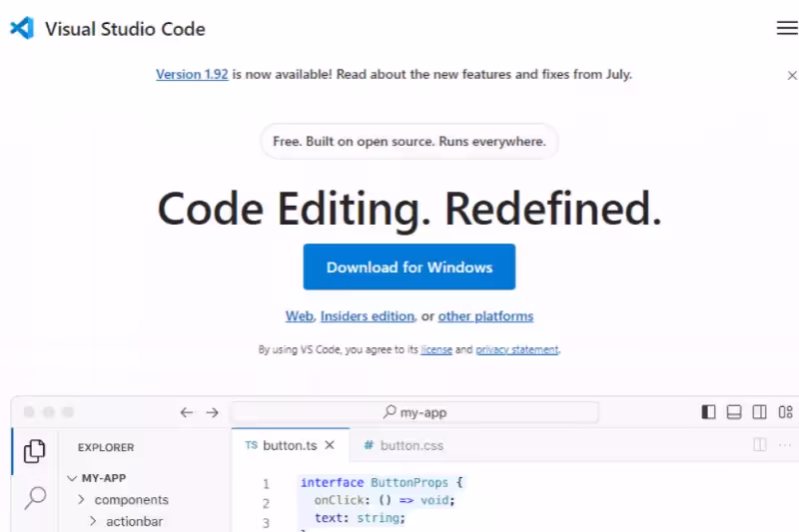Expand the components folder
Viewport: 799px width, 532px height.
[123, 500]
